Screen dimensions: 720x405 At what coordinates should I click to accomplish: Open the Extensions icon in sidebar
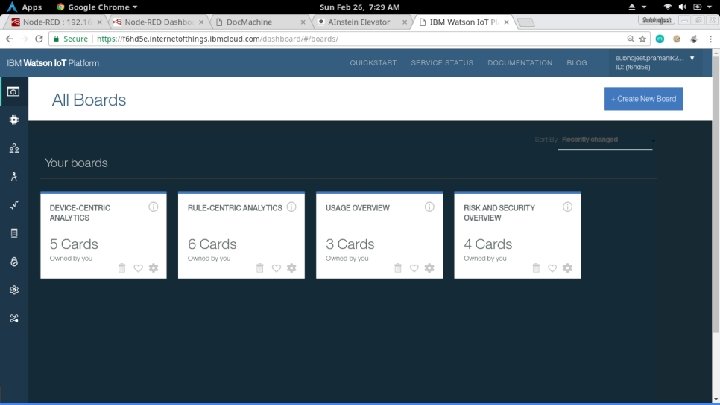[14, 318]
